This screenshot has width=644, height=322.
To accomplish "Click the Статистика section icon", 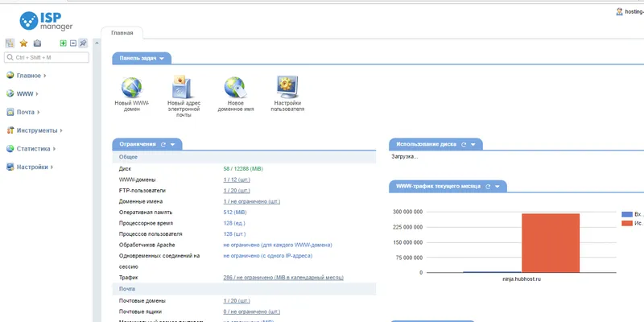I will [x=10, y=149].
